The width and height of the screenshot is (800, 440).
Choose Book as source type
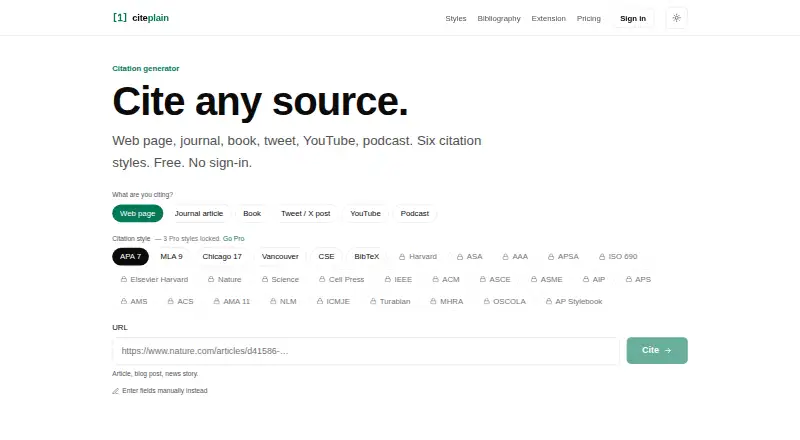coord(252,213)
